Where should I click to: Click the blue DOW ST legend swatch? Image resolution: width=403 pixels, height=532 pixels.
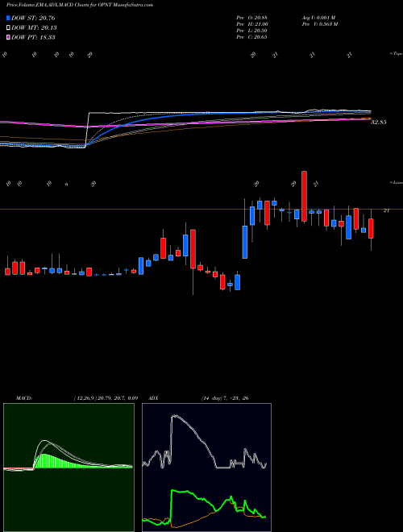[9, 18]
